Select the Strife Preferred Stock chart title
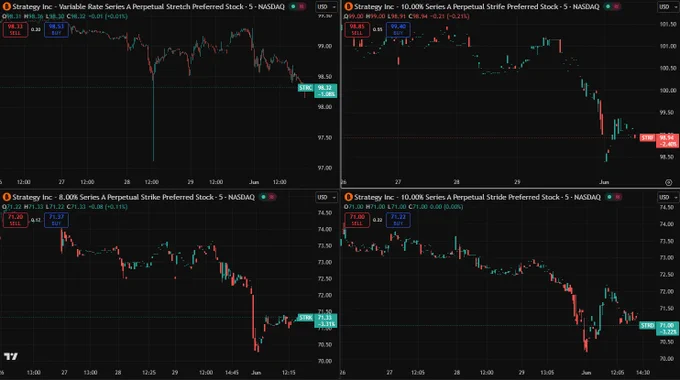The height and width of the screenshot is (380, 680). pos(477,7)
